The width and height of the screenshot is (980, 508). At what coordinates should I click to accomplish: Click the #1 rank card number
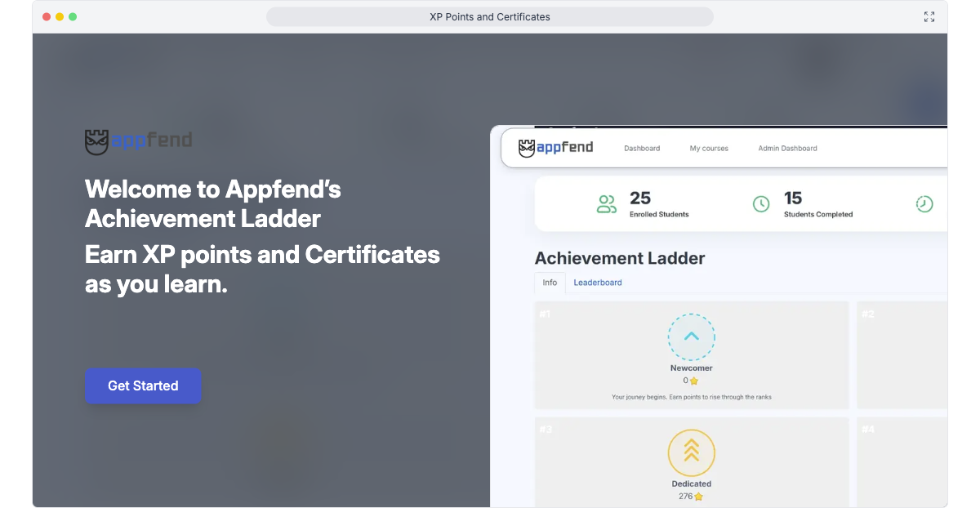pos(545,314)
